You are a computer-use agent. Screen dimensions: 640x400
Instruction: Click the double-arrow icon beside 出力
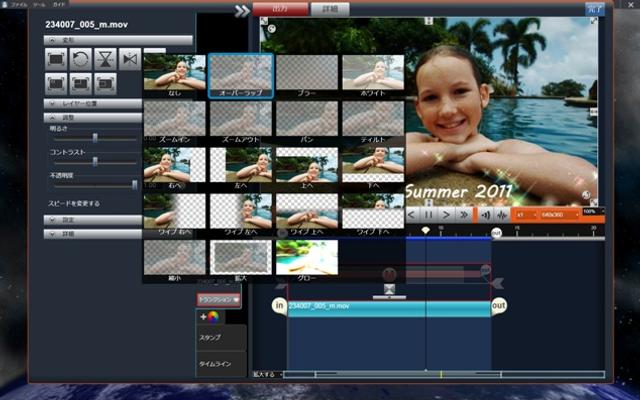coord(242,11)
